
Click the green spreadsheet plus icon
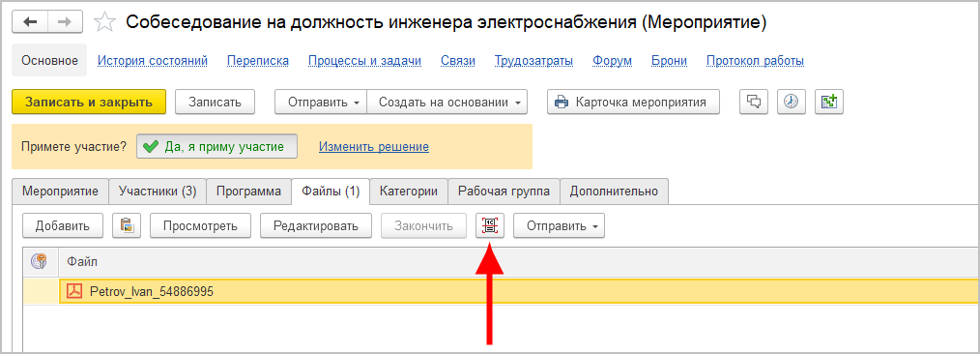(x=829, y=102)
